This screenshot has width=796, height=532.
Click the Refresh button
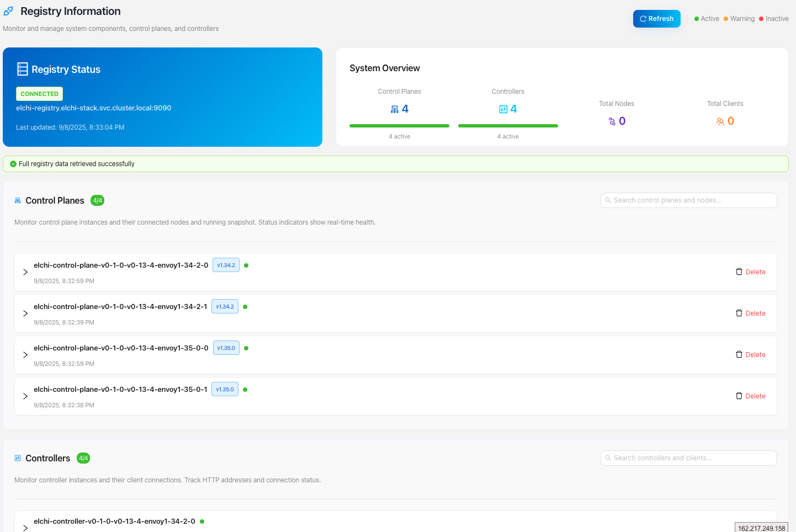click(656, 18)
